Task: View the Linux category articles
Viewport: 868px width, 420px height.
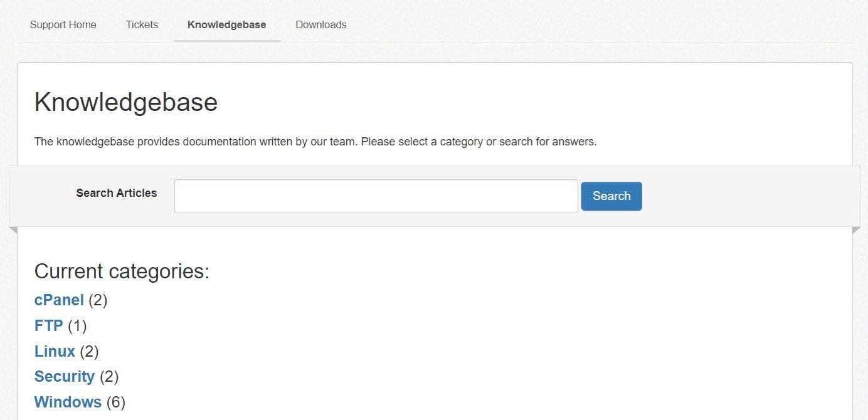Action: click(55, 352)
